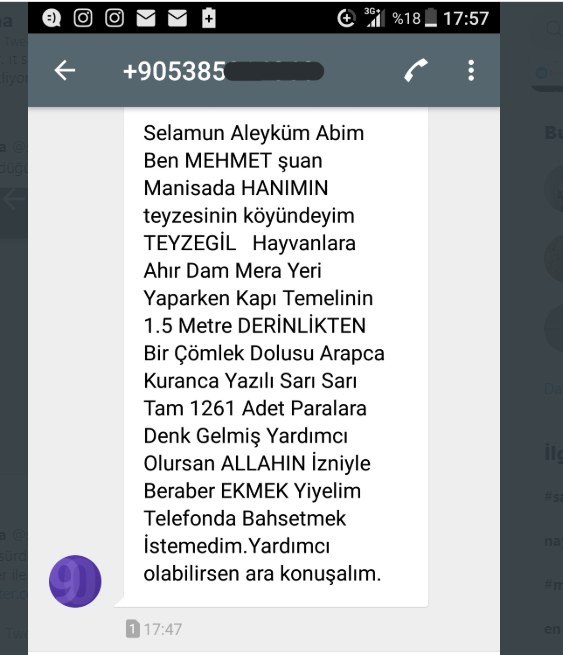The width and height of the screenshot is (563, 655).
Task: Tap the 3G signal strength indicator
Action: [375, 18]
